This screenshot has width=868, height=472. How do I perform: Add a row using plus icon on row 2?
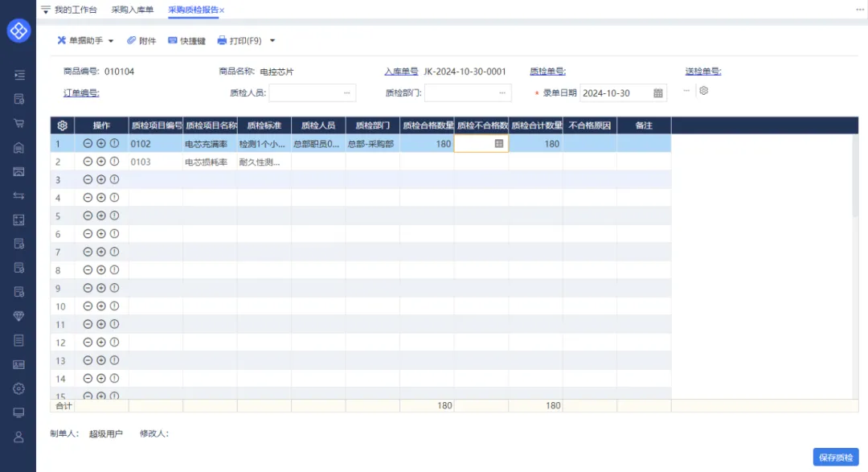pos(101,162)
